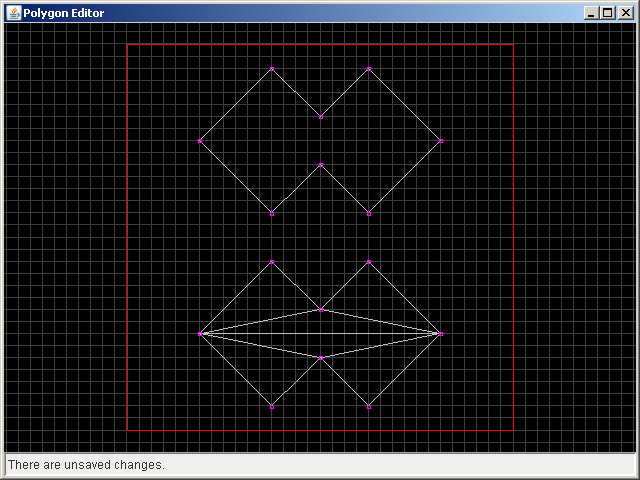The image size is (640, 480).
Task: Click the lower polygon's bottom-right vertex
Action: coord(369,406)
